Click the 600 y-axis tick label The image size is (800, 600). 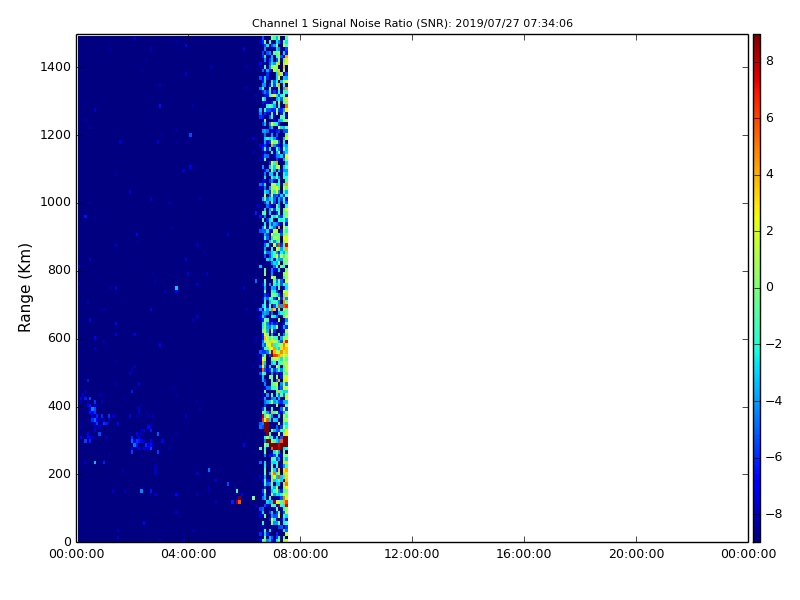coord(59,338)
